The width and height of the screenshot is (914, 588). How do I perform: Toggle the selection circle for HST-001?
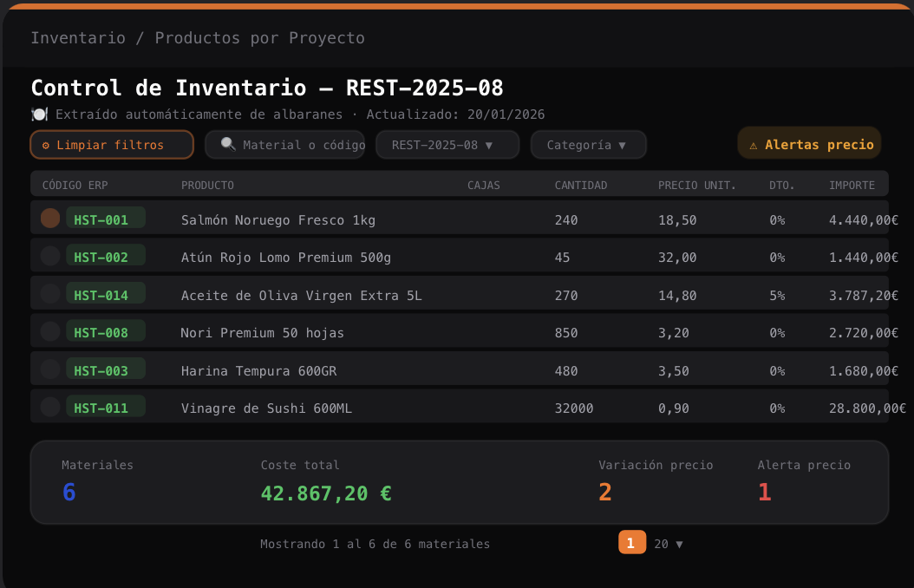pyautogui.click(x=50, y=218)
